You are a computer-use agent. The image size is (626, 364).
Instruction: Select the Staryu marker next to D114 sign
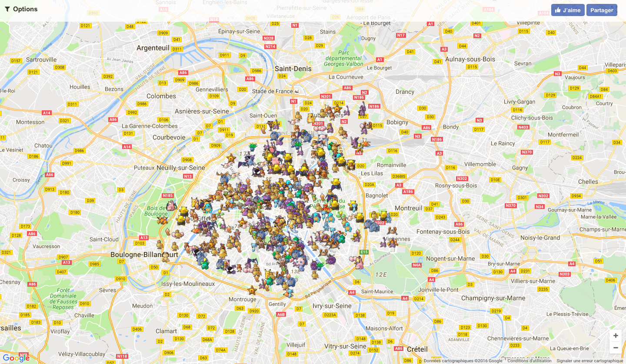337,108
